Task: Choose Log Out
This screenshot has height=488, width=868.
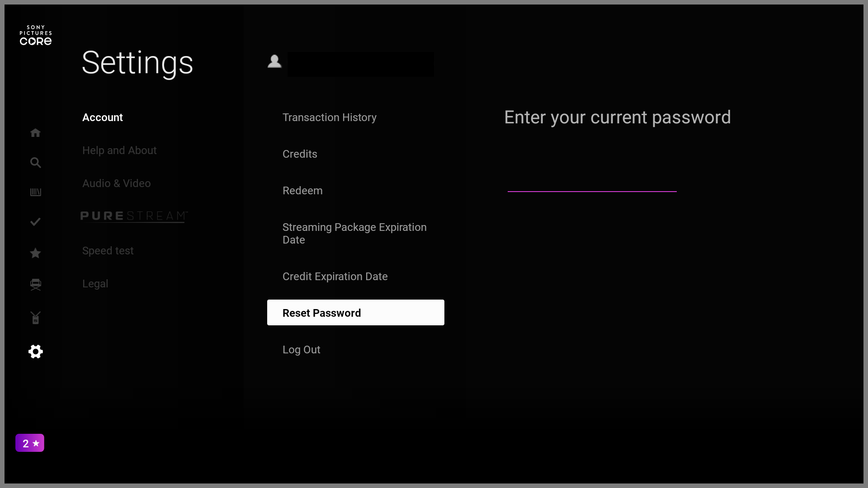Action: click(x=302, y=350)
